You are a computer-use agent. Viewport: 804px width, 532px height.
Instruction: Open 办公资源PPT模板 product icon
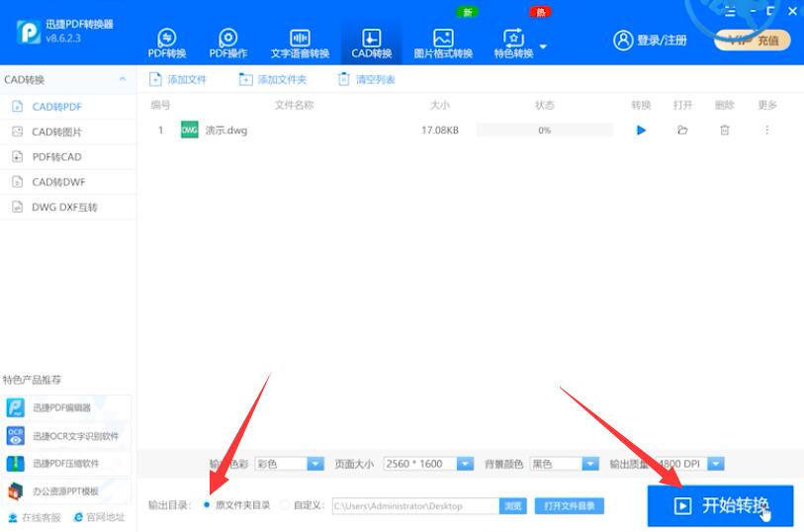(16, 491)
